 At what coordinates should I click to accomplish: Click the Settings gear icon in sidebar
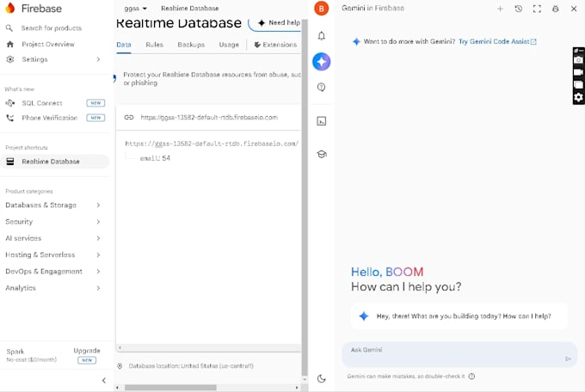pyautogui.click(x=10, y=59)
